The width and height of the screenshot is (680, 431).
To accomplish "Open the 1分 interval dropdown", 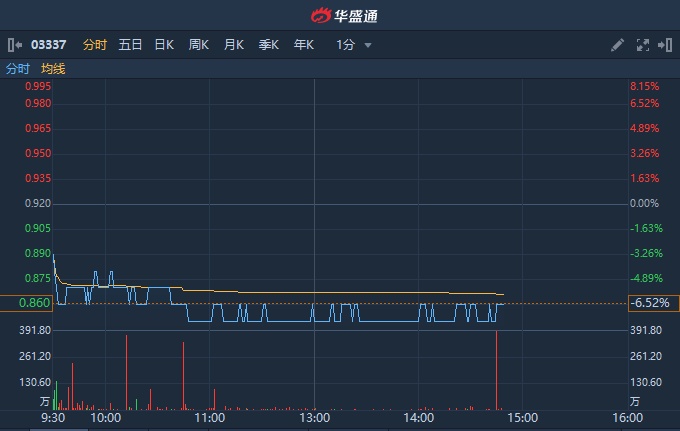I will [354, 45].
